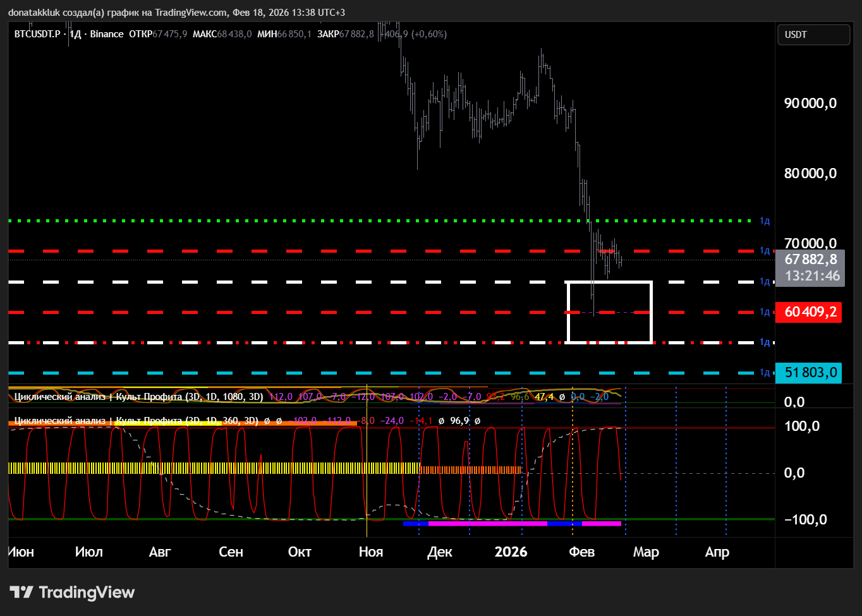Click the −100,0 oscillator scale label
This screenshot has height=616, width=862.
pyautogui.click(x=805, y=519)
